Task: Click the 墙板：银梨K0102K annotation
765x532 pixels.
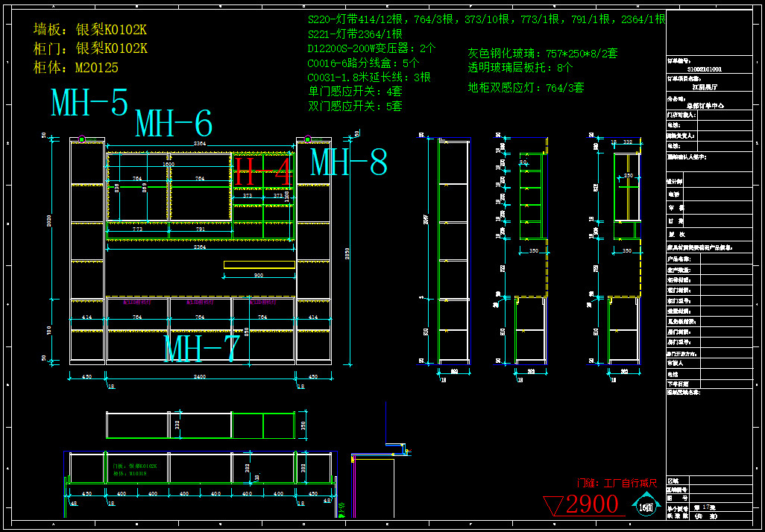Action: [x=90, y=30]
